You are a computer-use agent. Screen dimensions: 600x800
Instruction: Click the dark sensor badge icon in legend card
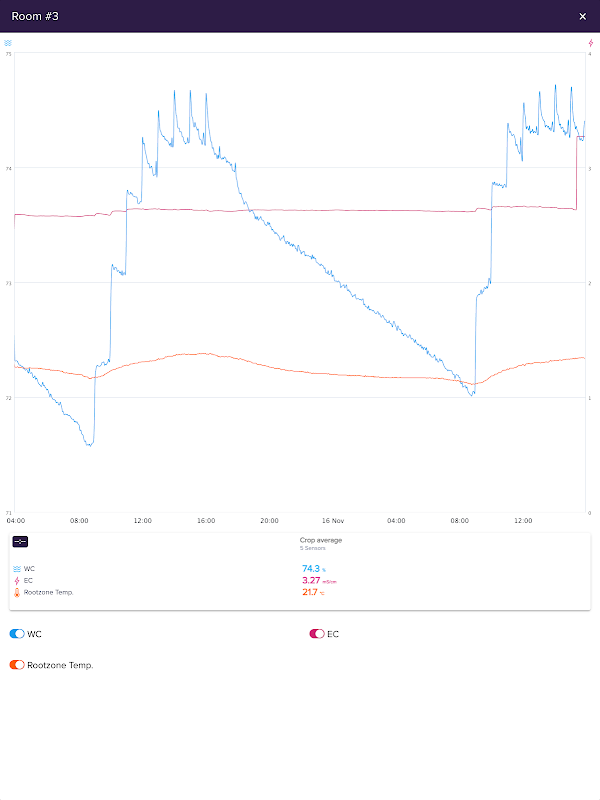click(20, 541)
